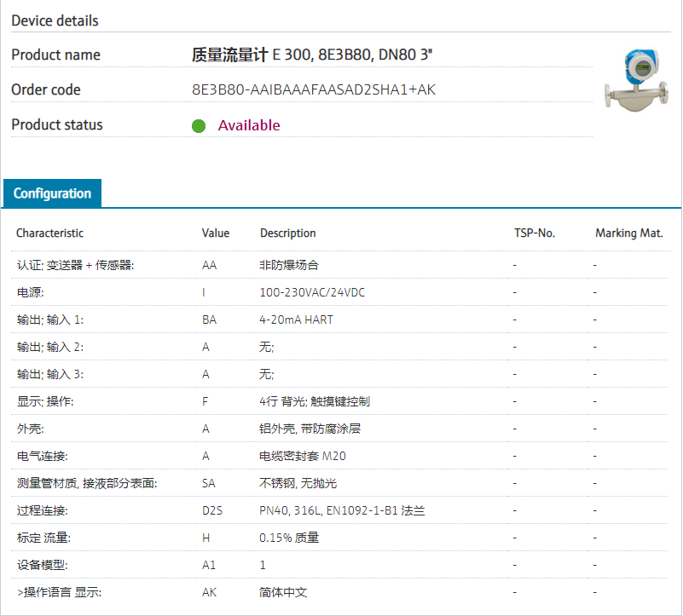Image resolution: width=683 pixels, height=616 pixels.
Task: Click the orange value I for power supply
Action: tap(204, 292)
